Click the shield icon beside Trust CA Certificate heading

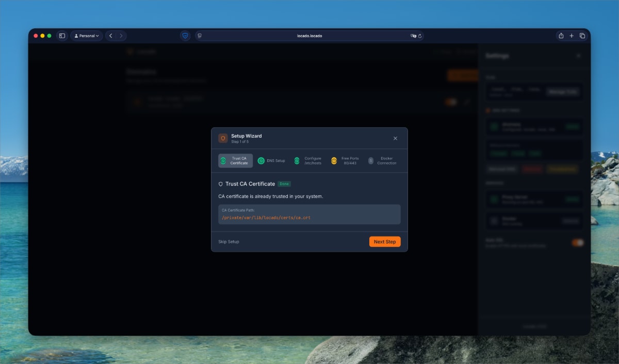point(222,184)
